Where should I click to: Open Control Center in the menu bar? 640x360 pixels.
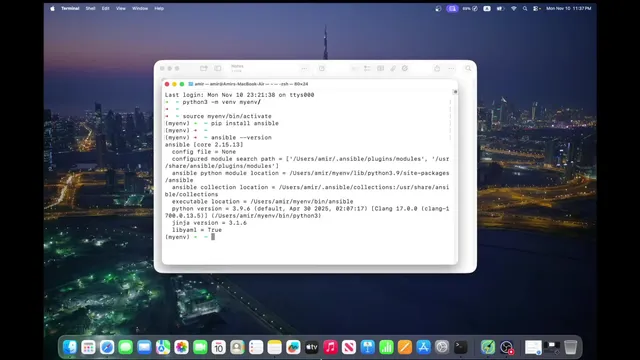coord(536,8)
